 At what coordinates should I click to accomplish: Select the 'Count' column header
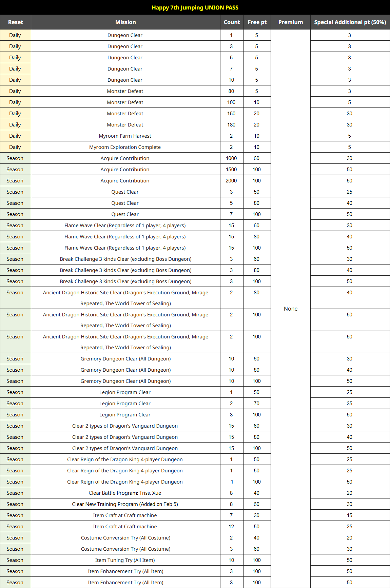coord(232,22)
